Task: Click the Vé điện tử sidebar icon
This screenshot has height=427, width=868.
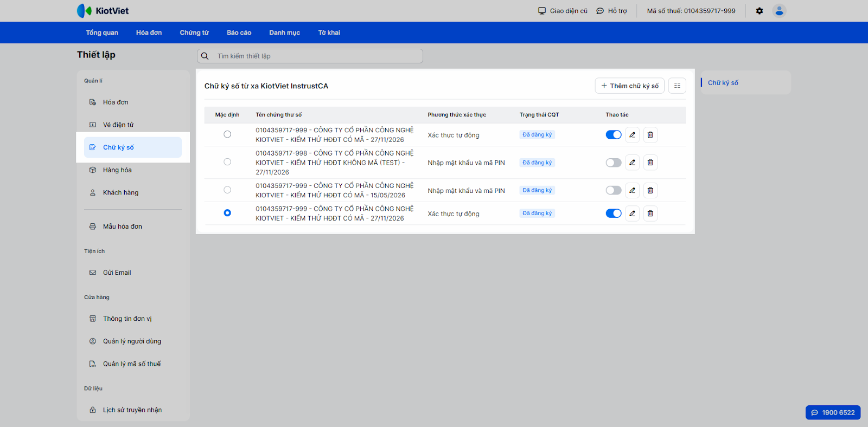Action: coord(93,125)
